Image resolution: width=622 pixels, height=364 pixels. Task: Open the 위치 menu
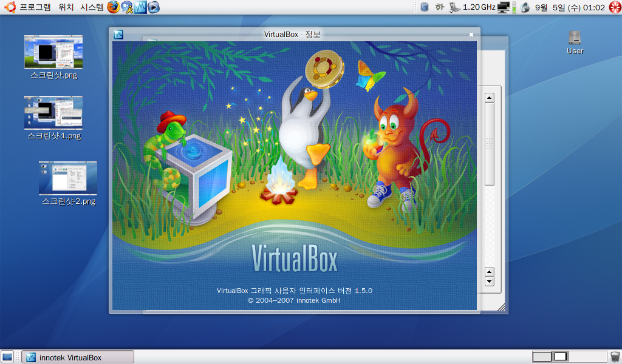click(66, 7)
